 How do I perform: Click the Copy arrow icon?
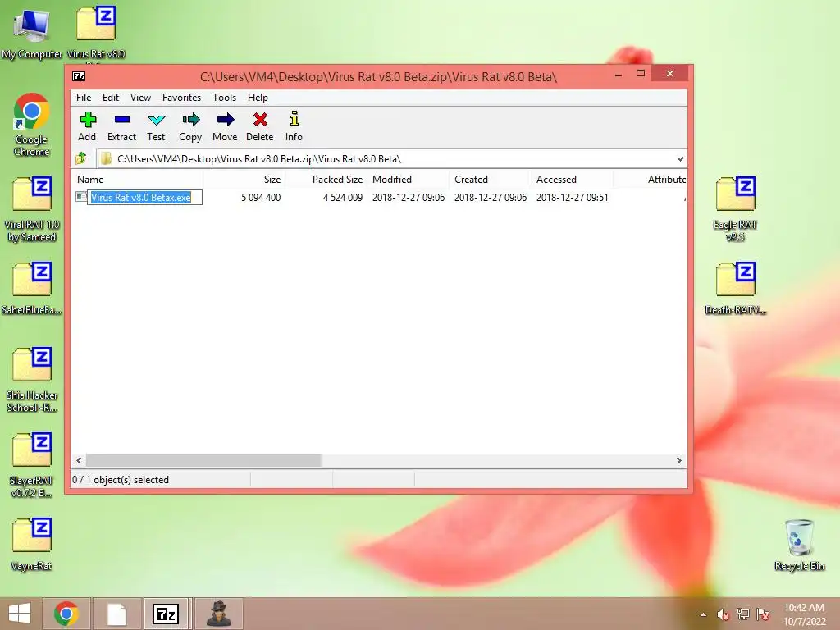click(190, 120)
